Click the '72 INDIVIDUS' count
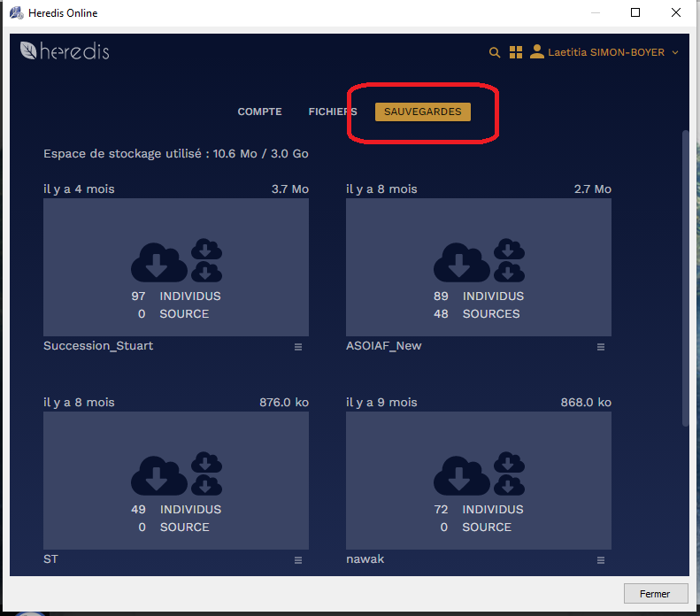 point(479,510)
